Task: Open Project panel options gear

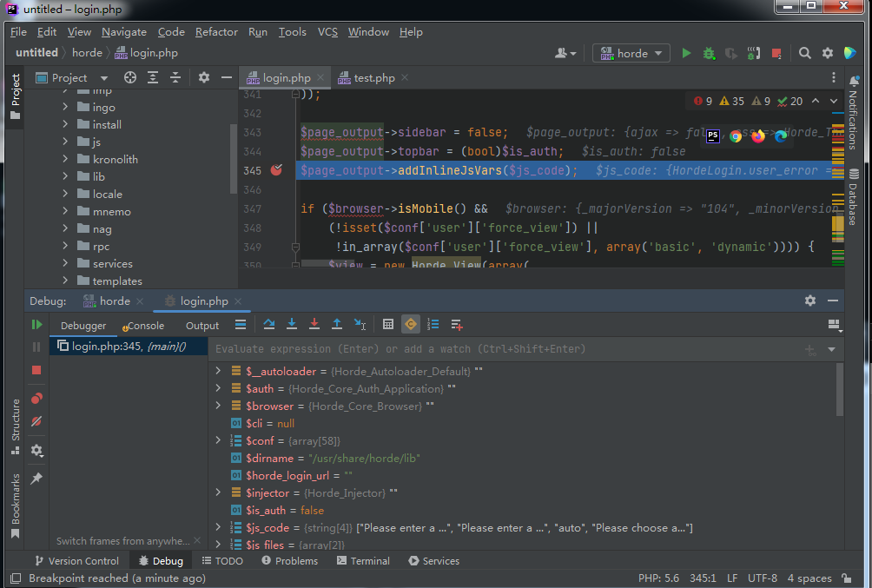Action: [204, 78]
